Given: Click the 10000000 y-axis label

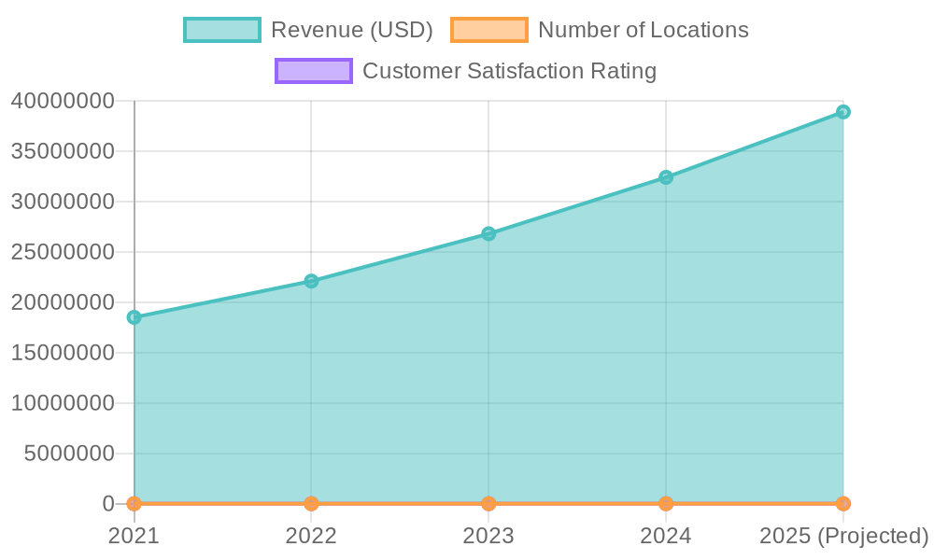Looking at the screenshot, I should (x=63, y=403).
